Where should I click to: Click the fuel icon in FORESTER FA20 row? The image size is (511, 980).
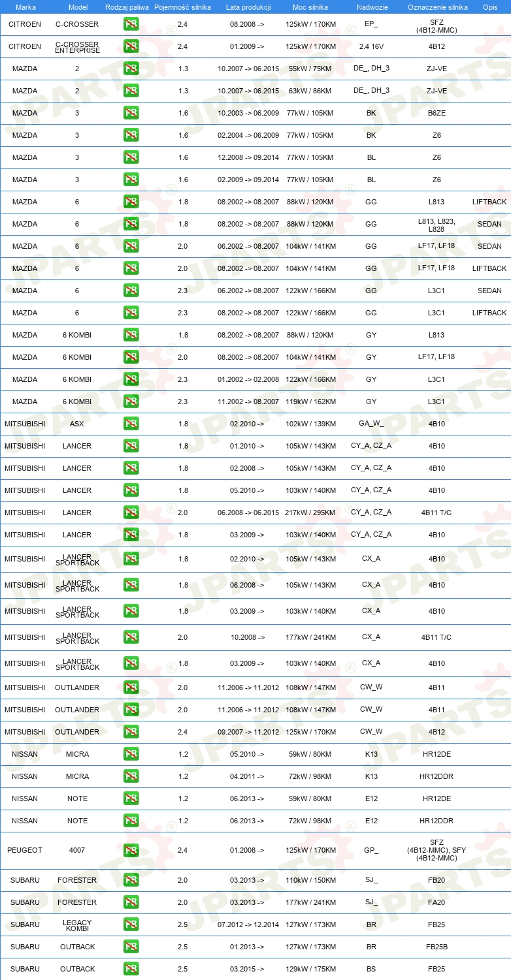131,902
